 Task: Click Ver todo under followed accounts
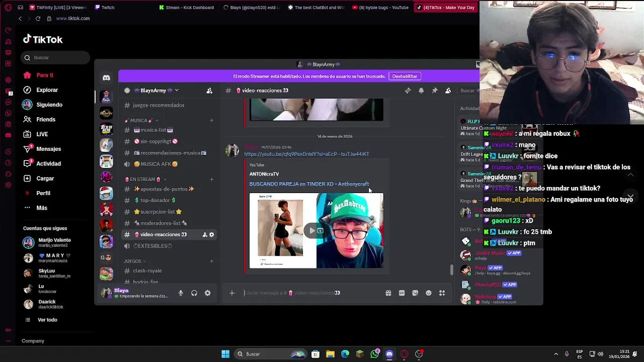click(x=47, y=320)
